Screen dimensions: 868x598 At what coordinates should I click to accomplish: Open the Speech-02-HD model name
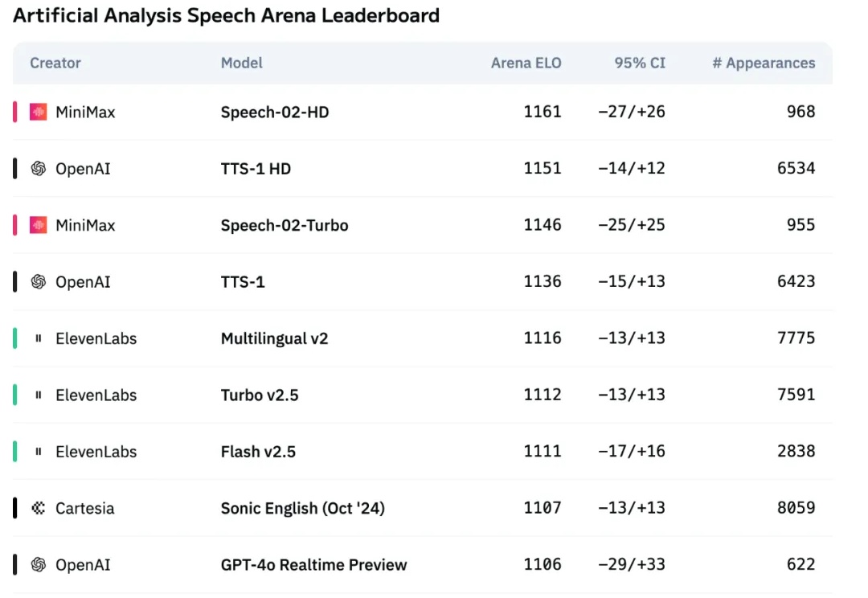tap(275, 113)
